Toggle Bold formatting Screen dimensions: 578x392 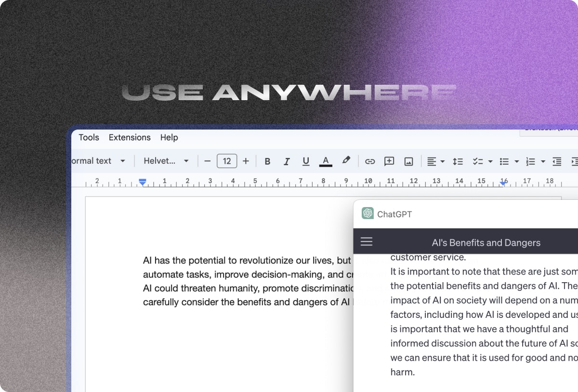(x=267, y=161)
